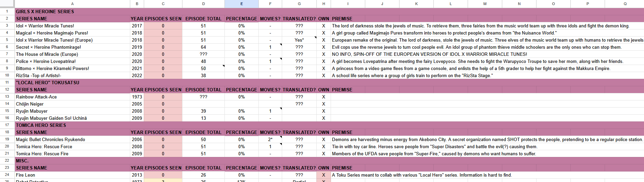Image resolution: width=644 pixels, height=182 pixels.
Task: Click episode total 13 for Ryujin Mabuyer Gaiden
Action: pyautogui.click(x=203, y=118)
